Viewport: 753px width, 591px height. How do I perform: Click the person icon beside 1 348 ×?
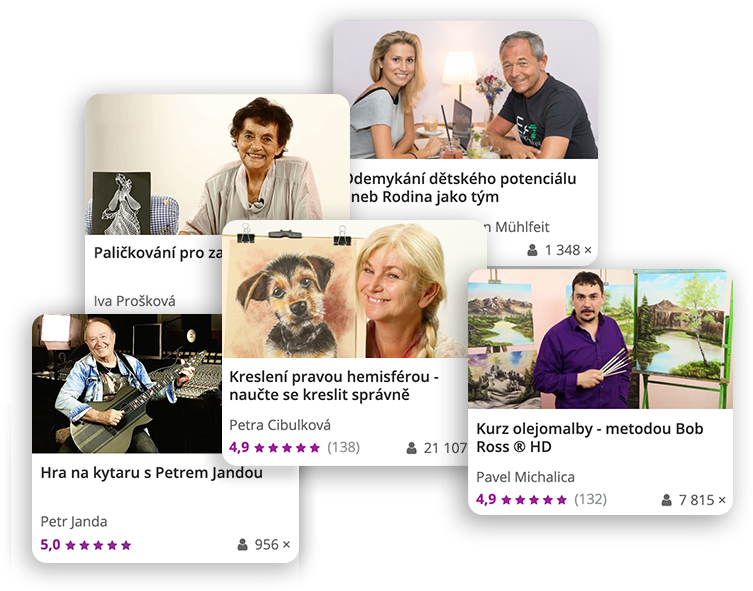point(532,250)
